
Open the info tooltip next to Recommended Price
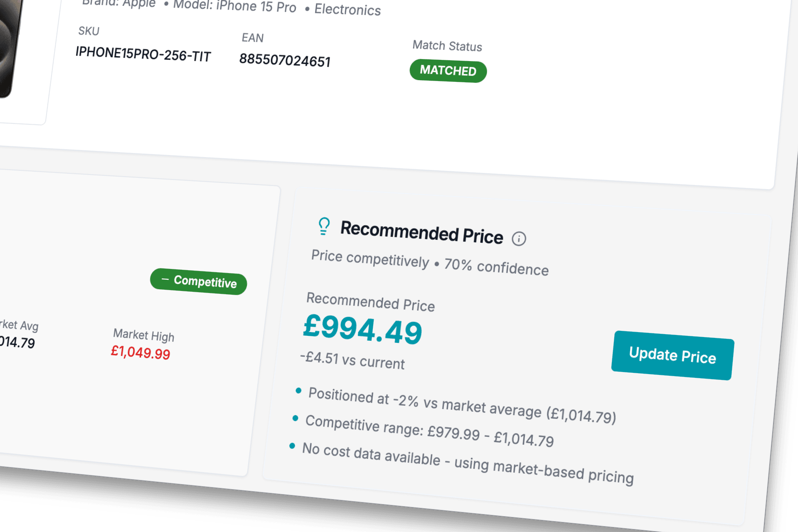520,239
